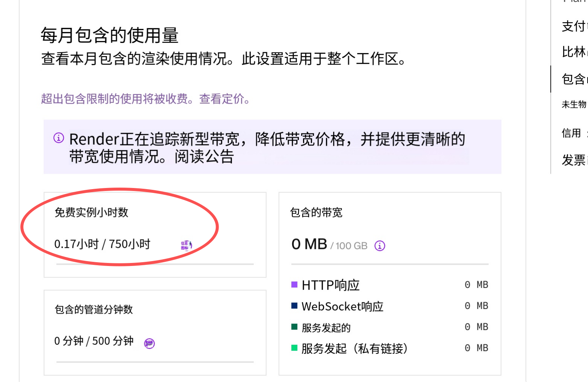Click the light green 私有链接 legend marker
Viewport: 588px width, 382px height.
tap(294, 348)
